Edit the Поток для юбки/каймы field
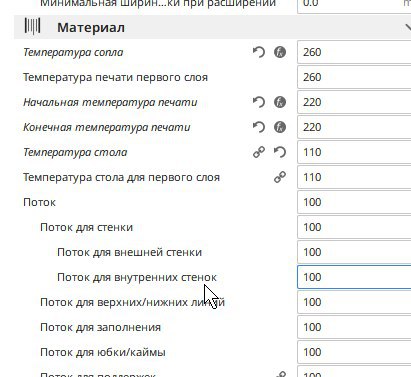The height and width of the screenshot is (377, 411). coord(354,352)
